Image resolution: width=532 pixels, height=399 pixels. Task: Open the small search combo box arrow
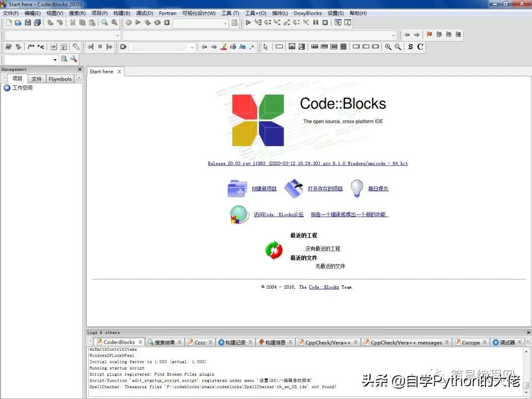click(55, 60)
